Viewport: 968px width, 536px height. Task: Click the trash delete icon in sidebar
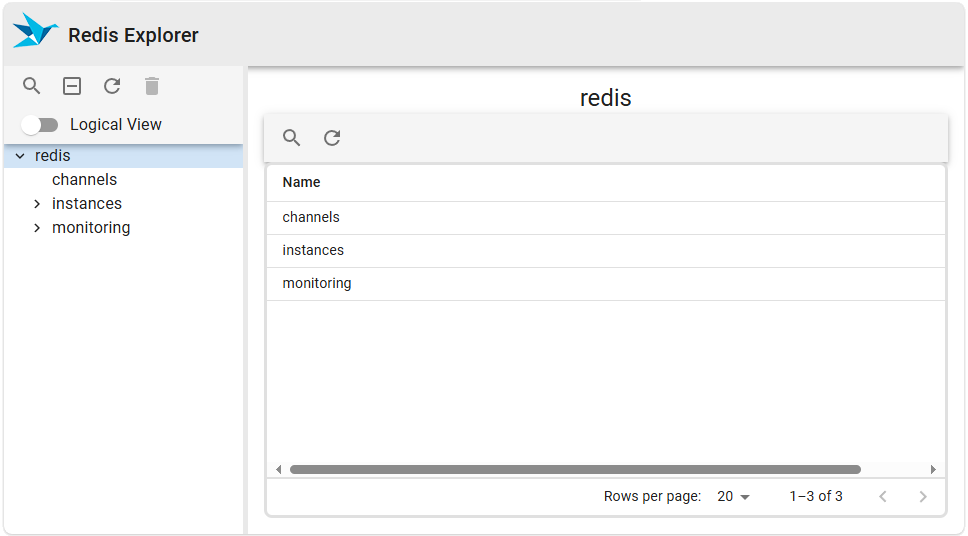152,86
